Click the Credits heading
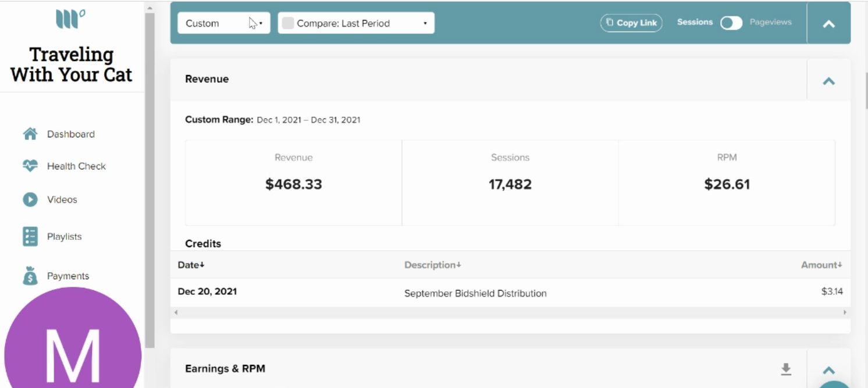The width and height of the screenshot is (868, 388). click(x=203, y=244)
